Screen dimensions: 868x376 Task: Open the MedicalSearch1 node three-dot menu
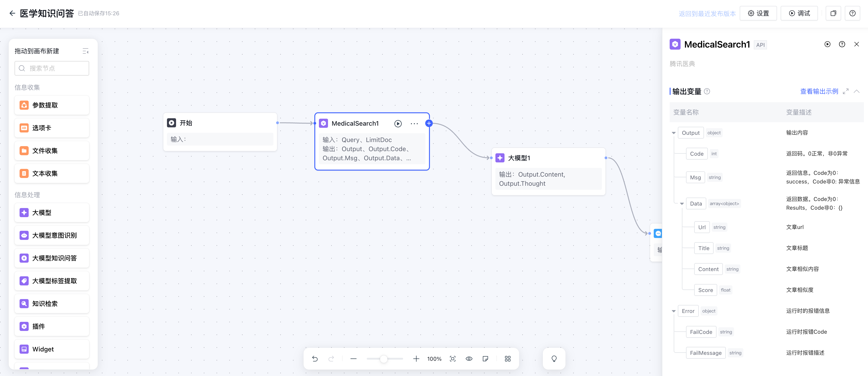414,124
